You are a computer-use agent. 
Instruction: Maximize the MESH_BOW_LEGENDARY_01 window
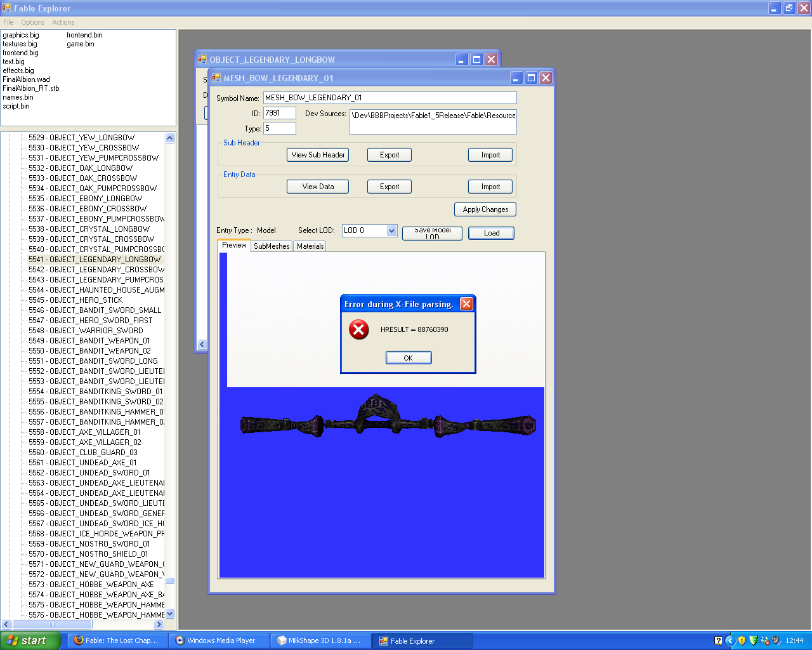[531, 78]
